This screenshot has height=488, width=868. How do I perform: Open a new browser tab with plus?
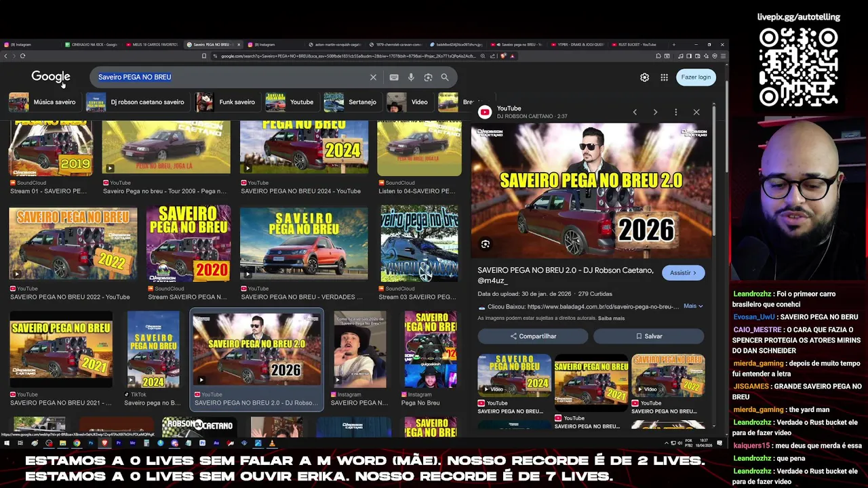click(674, 45)
